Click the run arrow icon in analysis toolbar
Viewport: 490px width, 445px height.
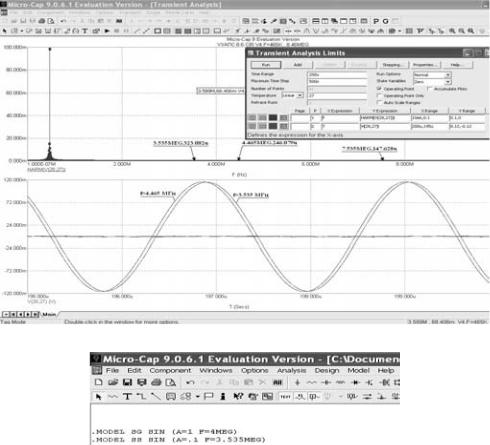(x=107, y=31)
